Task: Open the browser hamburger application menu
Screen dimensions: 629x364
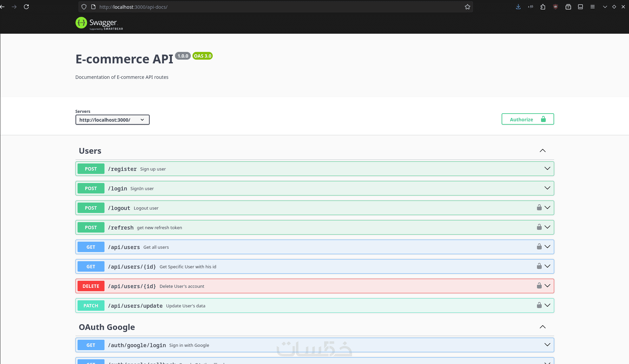Action: pos(593,7)
